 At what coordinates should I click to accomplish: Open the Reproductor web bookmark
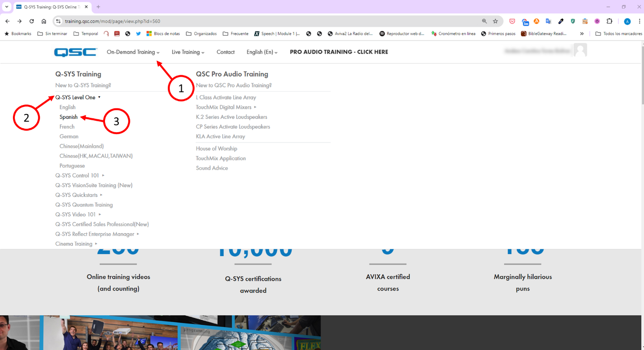402,34
